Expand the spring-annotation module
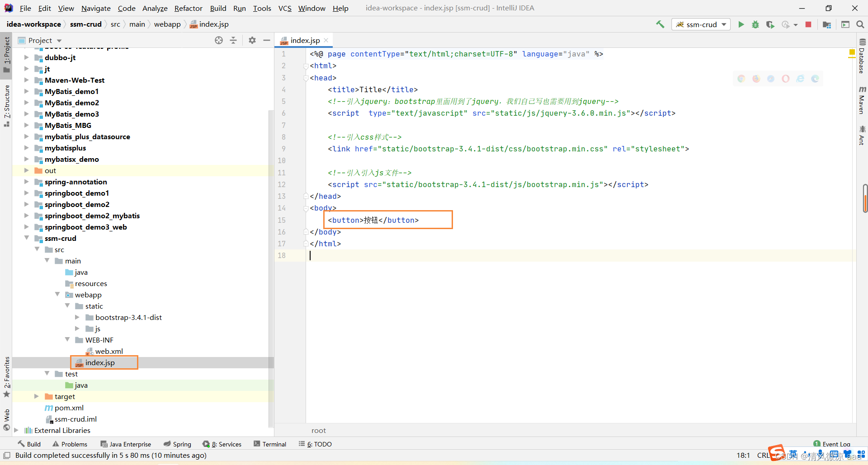The height and width of the screenshot is (465, 868). 26,182
